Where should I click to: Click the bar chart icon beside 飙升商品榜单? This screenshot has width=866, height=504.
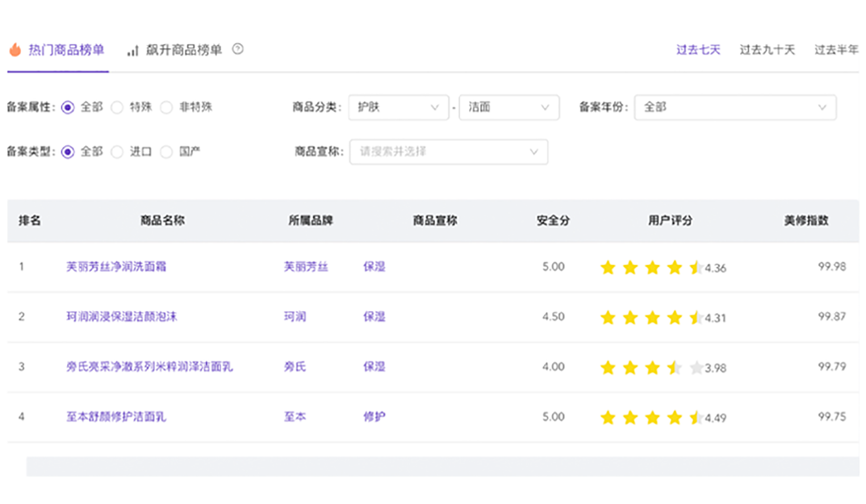pos(133,51)
